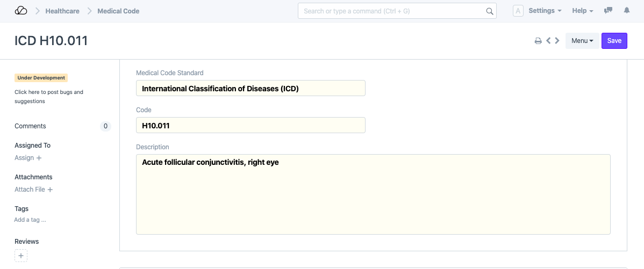The width and height of the screenshot is (644, 269).
Task: Expand the Menu dropdown button
Action: (582, 41)
